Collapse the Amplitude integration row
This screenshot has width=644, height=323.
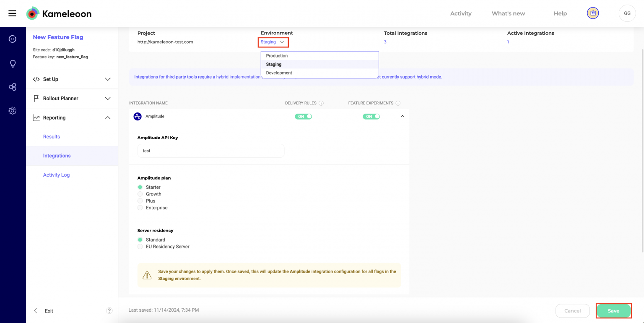pos(402,116)
